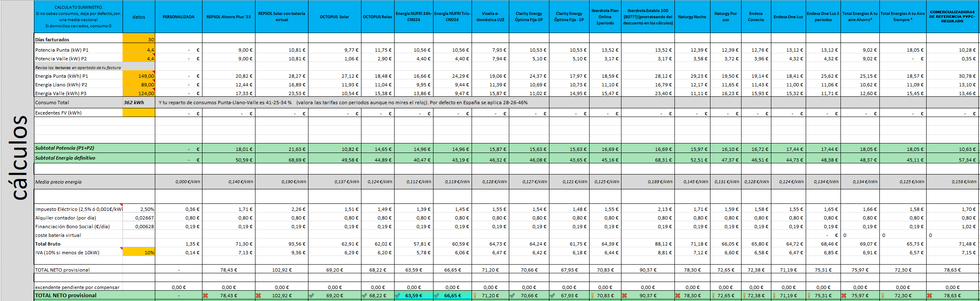Click the green check icon beside 69,20 €
Screen dimensions: 980x301
pyautogui.click(x=311, y=296)
